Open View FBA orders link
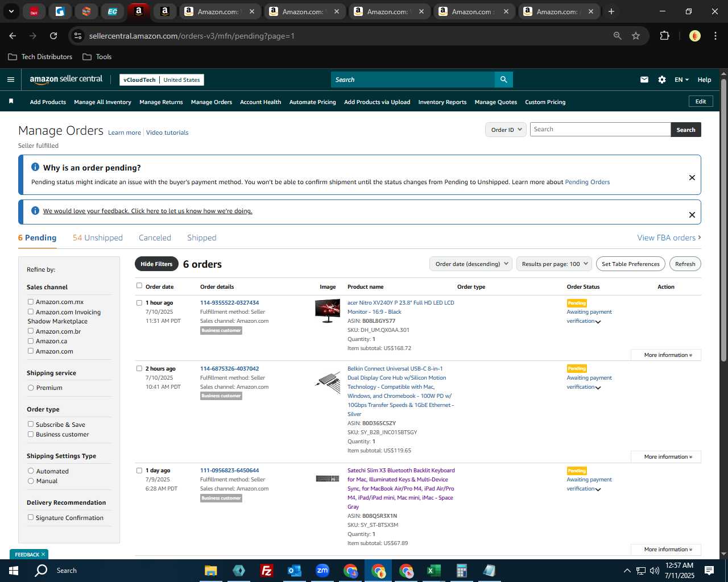This screenshot has width=728, height=582. click(x=669, y=238)
